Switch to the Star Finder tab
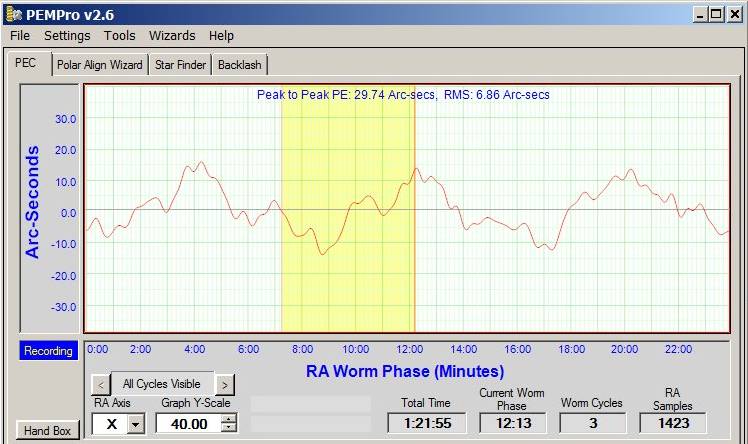This screenshot has width=748, height=444. coord(180,65)
